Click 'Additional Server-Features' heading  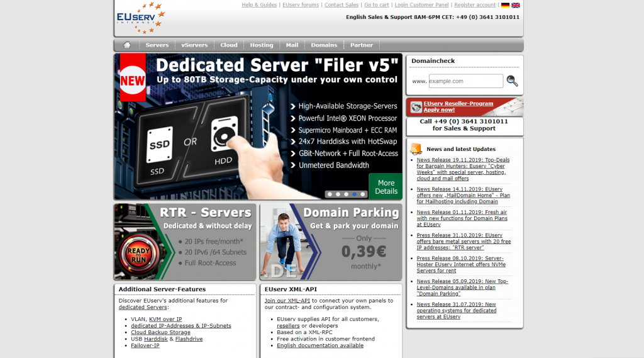coord(162,289)
